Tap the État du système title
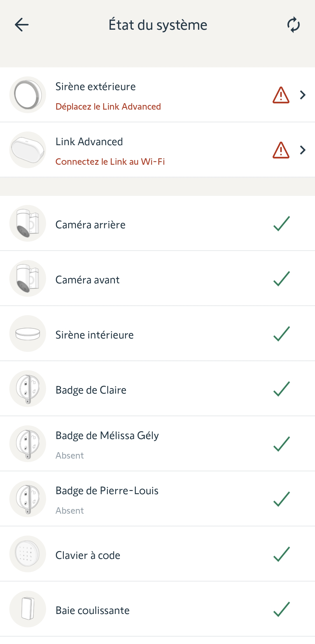Image resolution: width=315 pixels, height=644 pixels. coord(158,25)
